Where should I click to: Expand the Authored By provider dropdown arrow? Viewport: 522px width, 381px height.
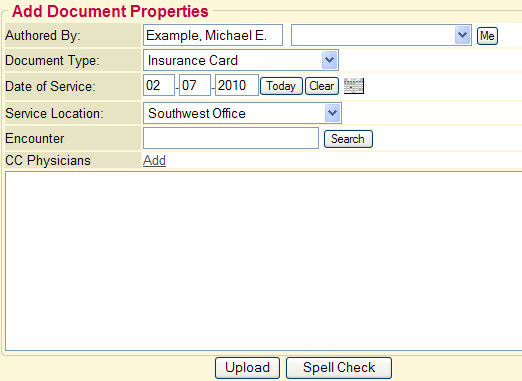pos(462,35)
